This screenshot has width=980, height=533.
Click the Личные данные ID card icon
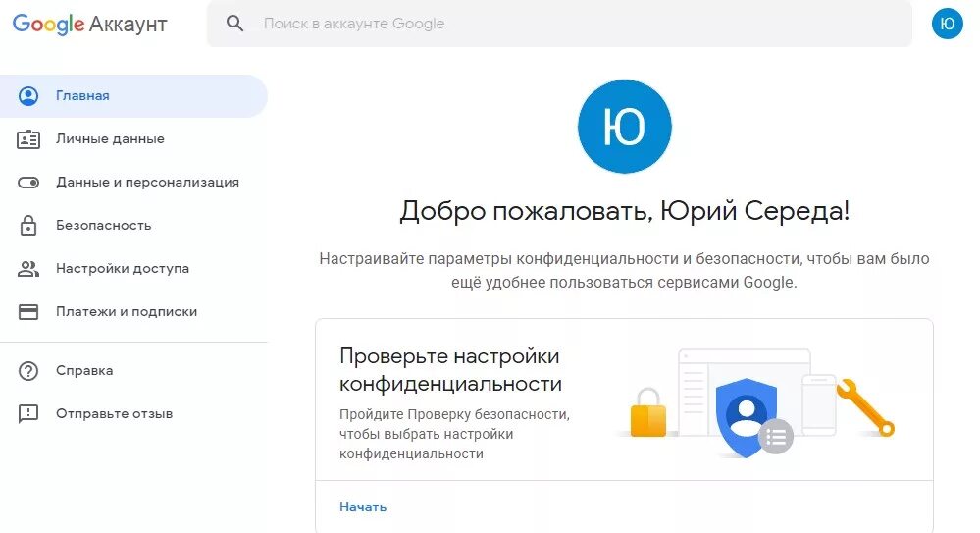[x=28, y=138]
